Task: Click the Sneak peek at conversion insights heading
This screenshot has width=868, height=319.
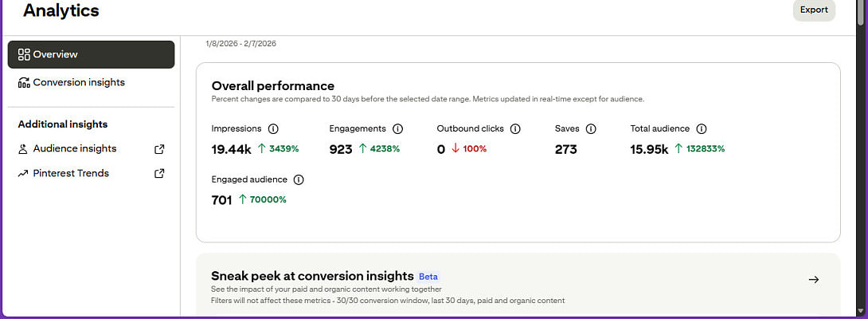Action: tap(312, 276)
